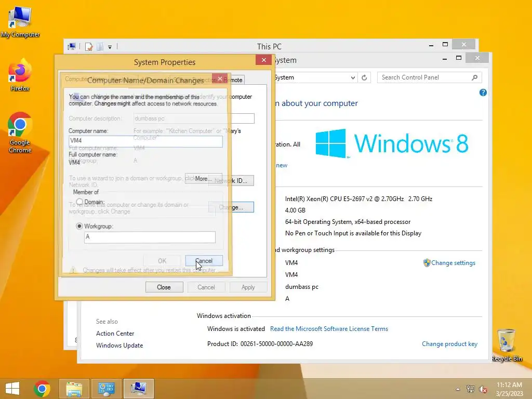Viewport: 532px width, 399px height.
Task: Switch to Control Panel taskbar icon
Action: 106,389
